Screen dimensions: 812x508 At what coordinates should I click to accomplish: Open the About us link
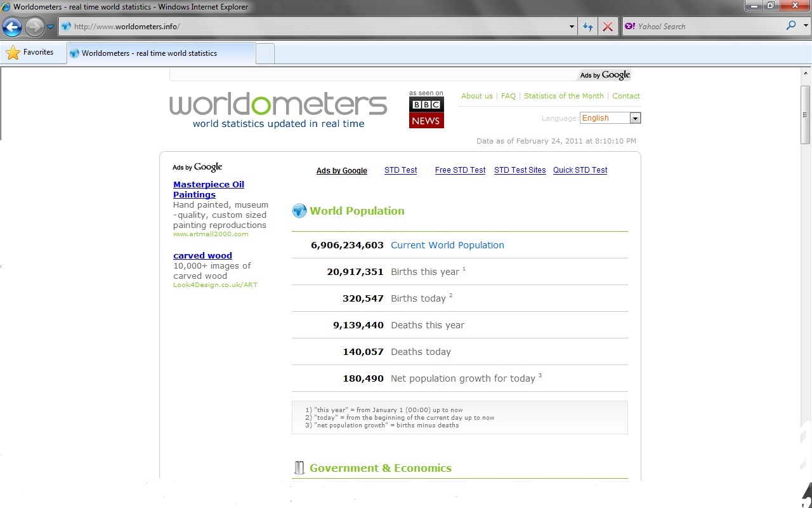click(477, 96)
